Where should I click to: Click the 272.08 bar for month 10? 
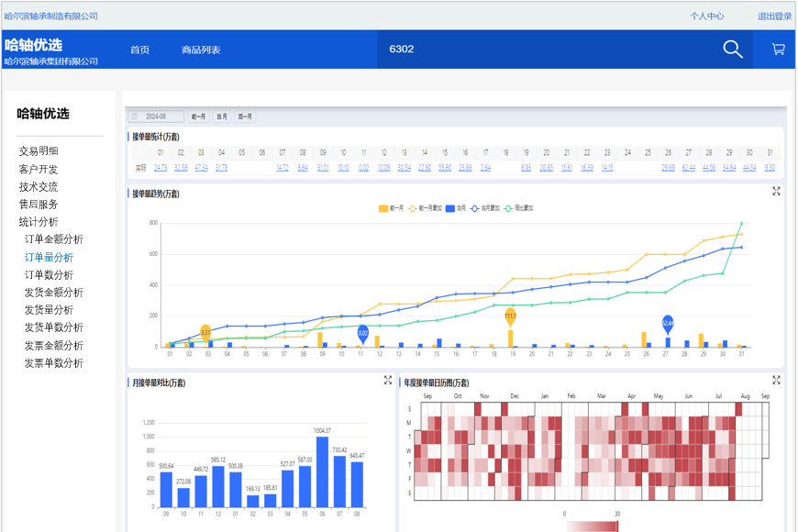click(183, 497)
